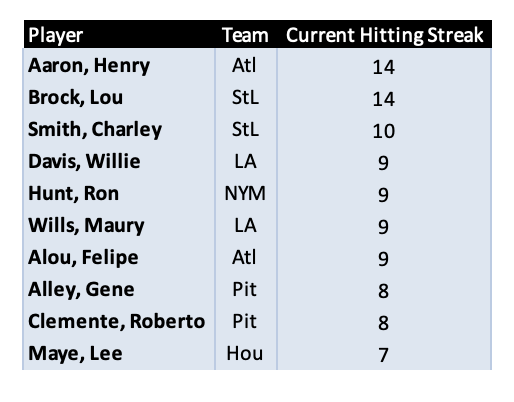Select the Alley, Gene player cell
Image resolution: width=514 pixels, height=402 pixels.
click(x=119, y=289)
